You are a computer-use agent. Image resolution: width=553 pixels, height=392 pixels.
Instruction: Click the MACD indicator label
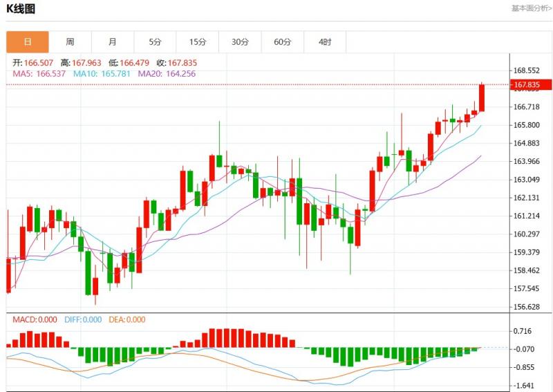33,319
